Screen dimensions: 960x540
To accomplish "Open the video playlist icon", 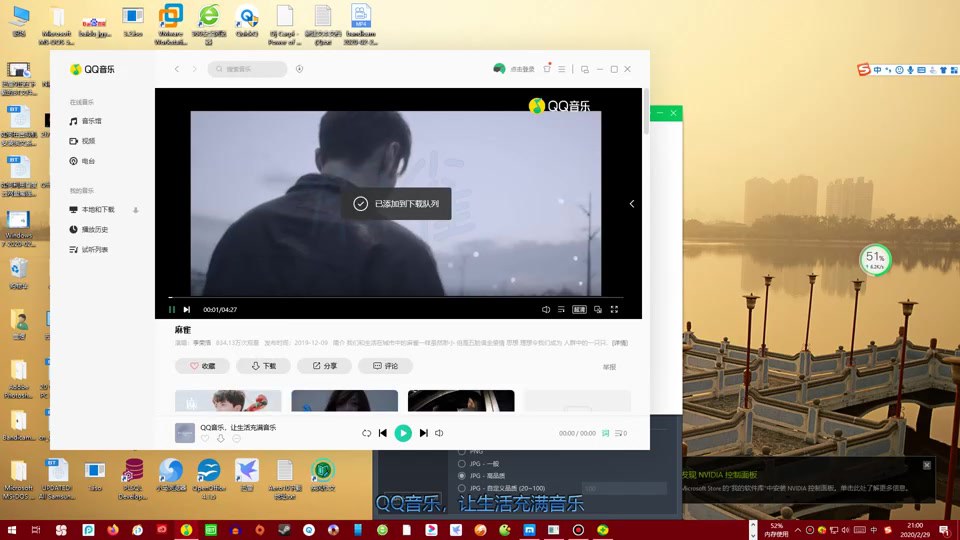I will click(x=561, y=310).
